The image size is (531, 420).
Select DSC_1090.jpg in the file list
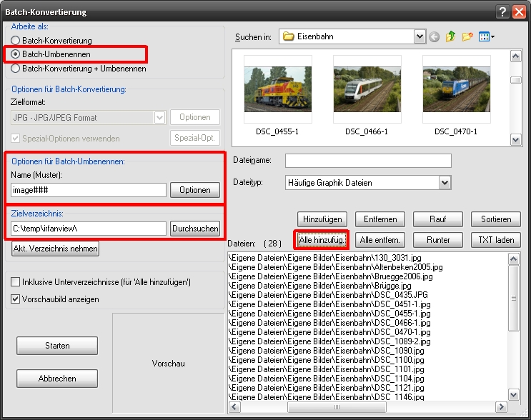[326, 351]
